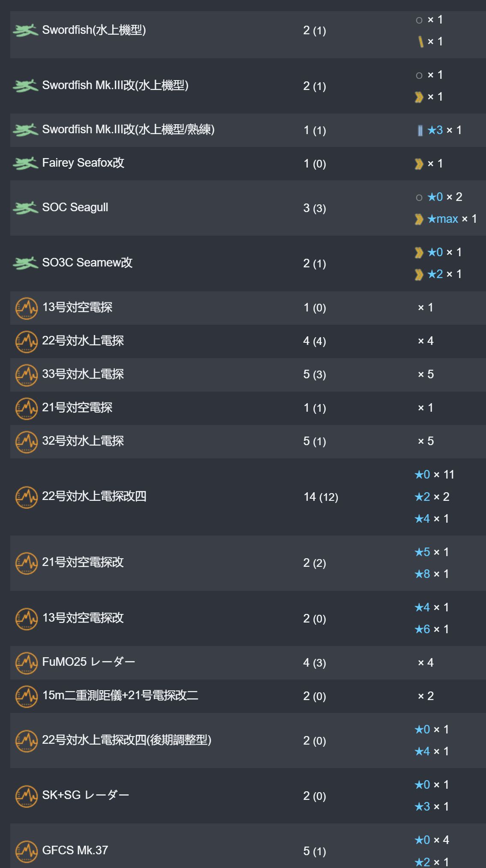Click the radar icon next to SK+SG レーダー
Viewport: 486px width, 868px height.
(x=27, y=796)
